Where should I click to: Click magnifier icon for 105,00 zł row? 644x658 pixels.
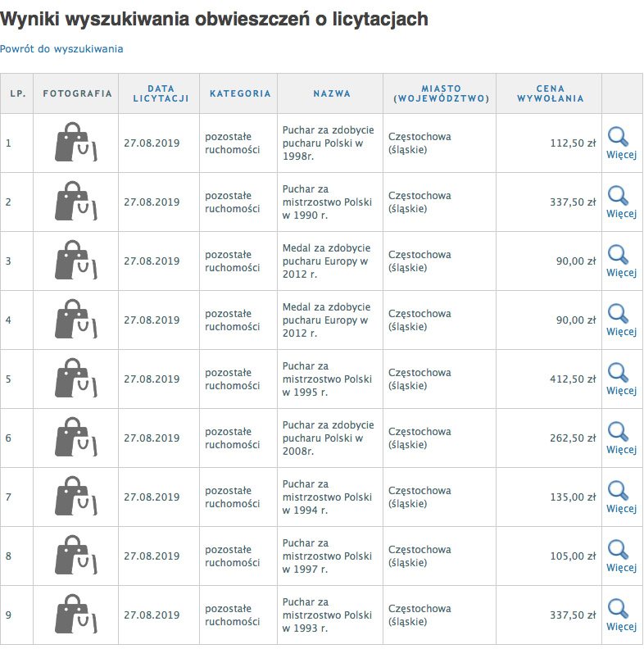click(619, 549)
